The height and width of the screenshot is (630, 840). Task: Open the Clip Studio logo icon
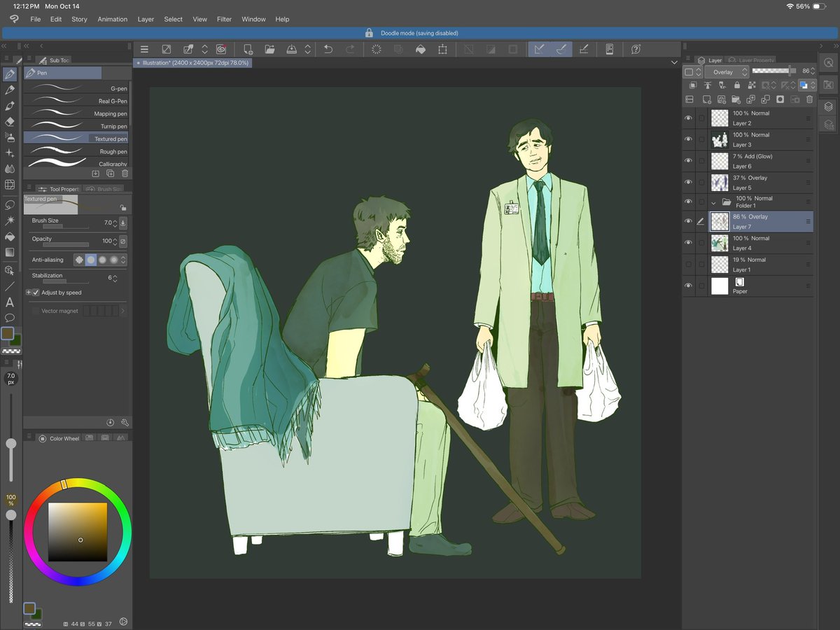click(13, 19)
